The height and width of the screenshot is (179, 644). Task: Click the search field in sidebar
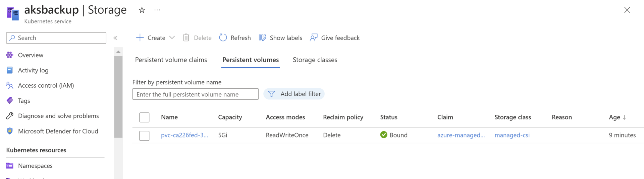point(56,38)
